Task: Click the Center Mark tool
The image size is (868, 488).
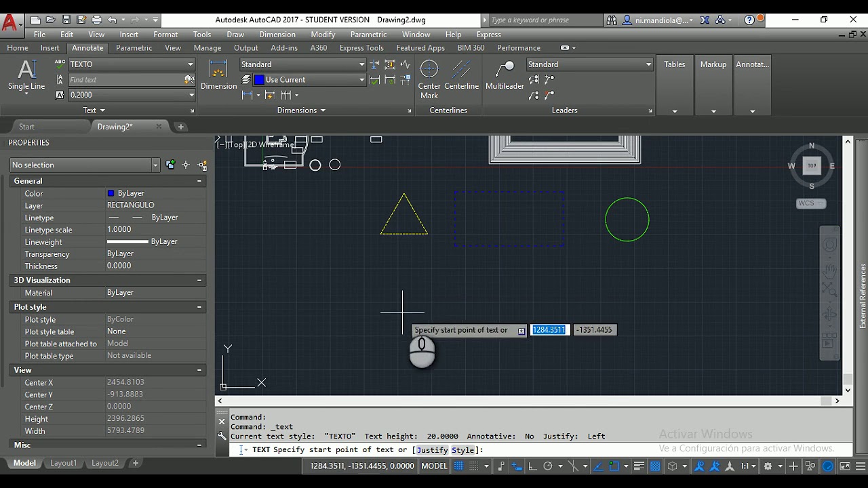Action: click(429, 79)
